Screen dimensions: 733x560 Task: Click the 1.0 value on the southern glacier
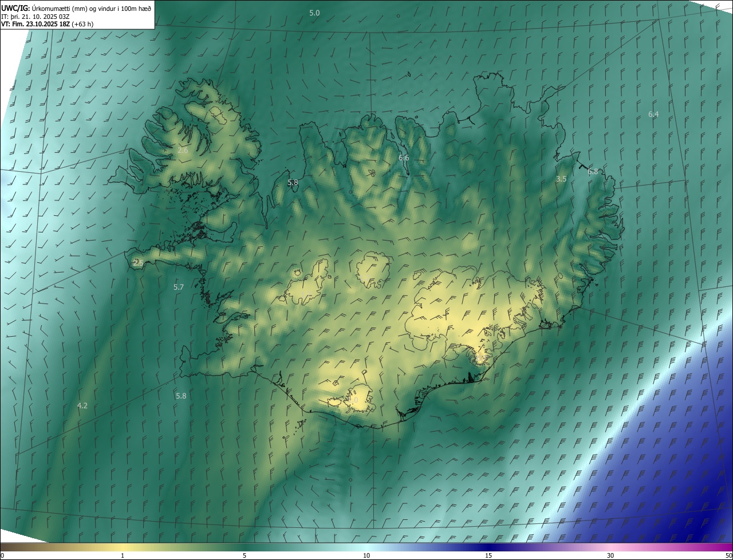tap(353, 400)
